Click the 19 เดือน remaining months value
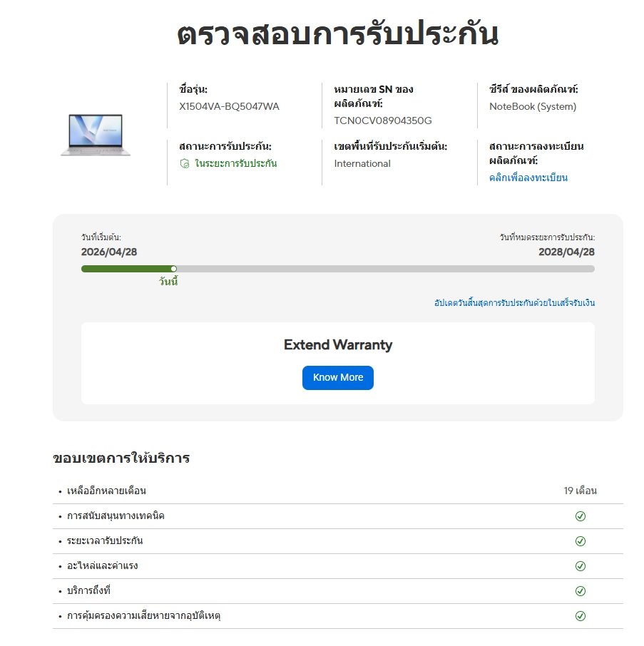 (580, 491)
